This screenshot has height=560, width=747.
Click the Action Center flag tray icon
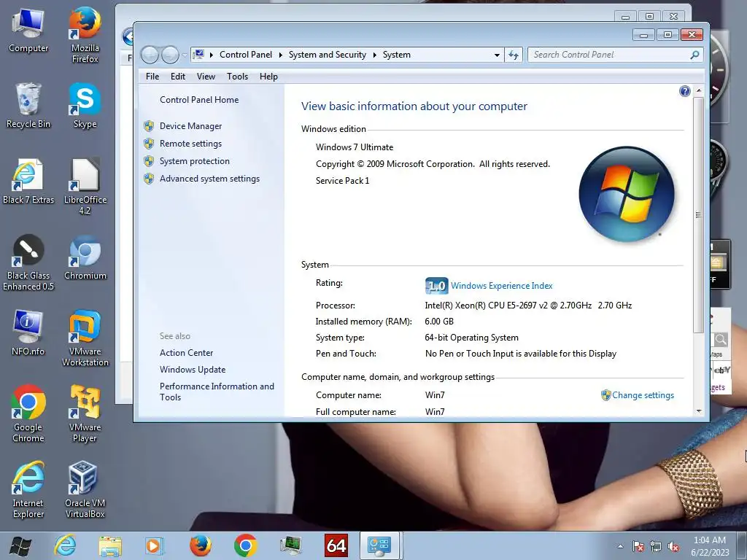638,547
